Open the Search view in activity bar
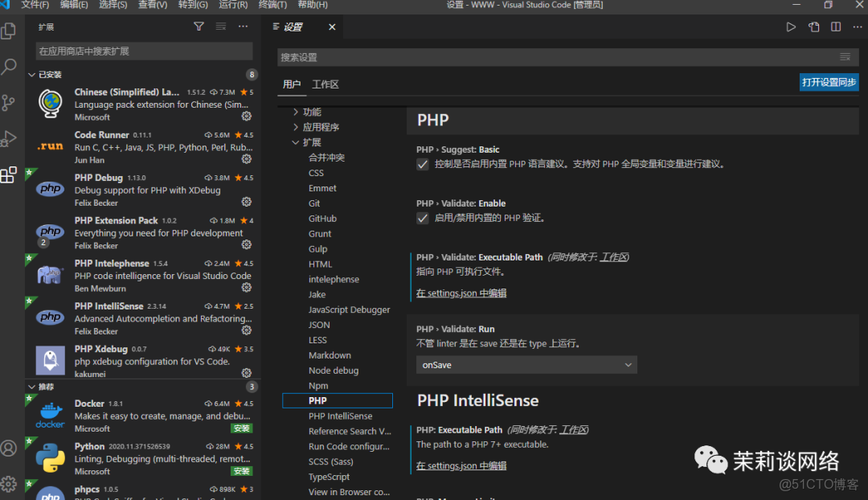The width and height of the screenshot is (868, 500). pos(9,67)
